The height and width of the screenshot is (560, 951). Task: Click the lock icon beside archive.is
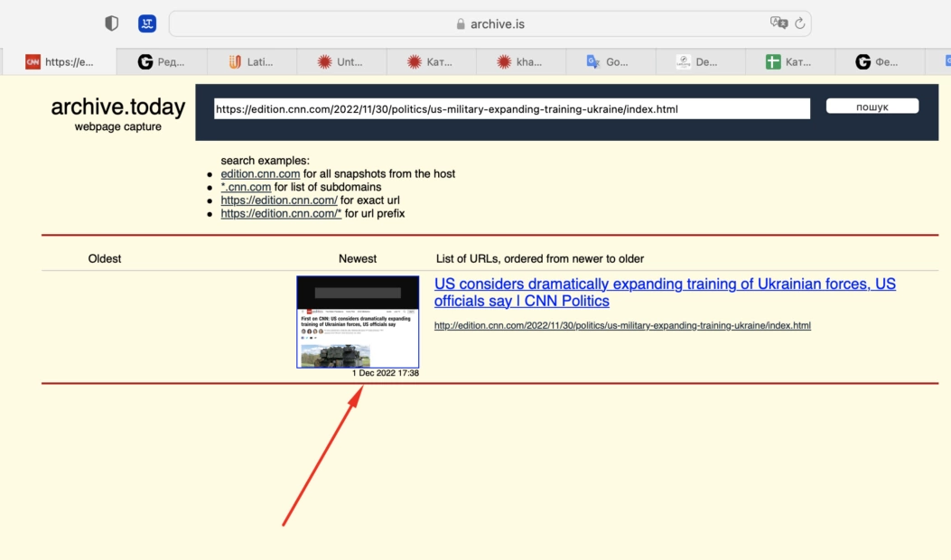461,23
